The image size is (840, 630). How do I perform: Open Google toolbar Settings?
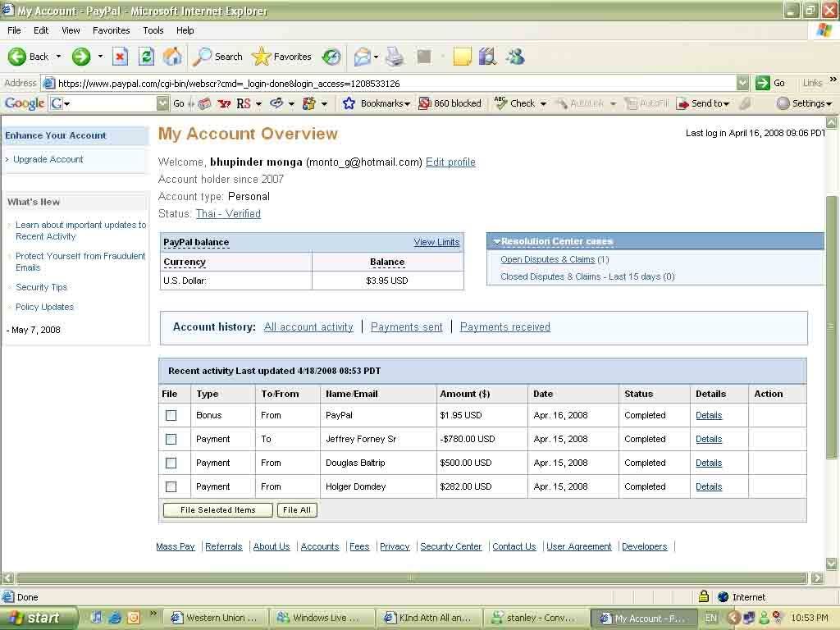click(x=805, y=103)
